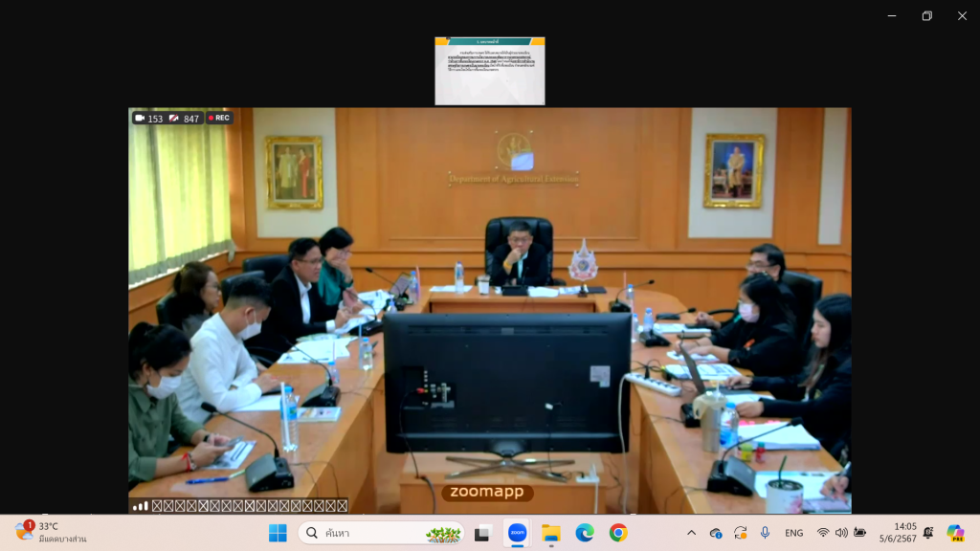This screenshot has height=551, width=980.
Task: Open the clock showing 14:05
Action: coord(904,533)
